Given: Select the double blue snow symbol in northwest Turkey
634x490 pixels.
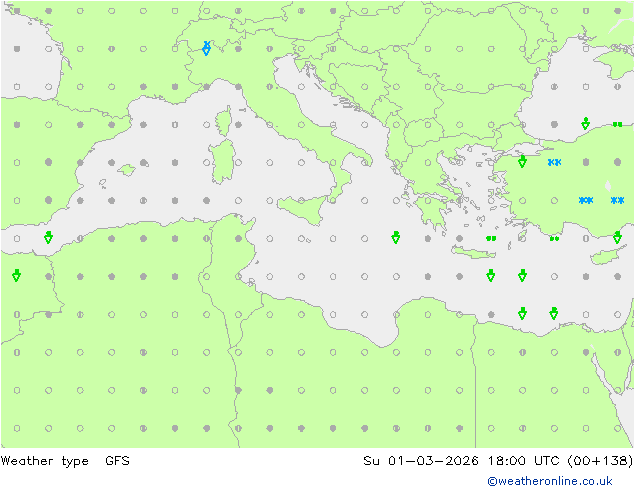Looking at the screenshot, I should pyautogui.click(x=554, y=163).
